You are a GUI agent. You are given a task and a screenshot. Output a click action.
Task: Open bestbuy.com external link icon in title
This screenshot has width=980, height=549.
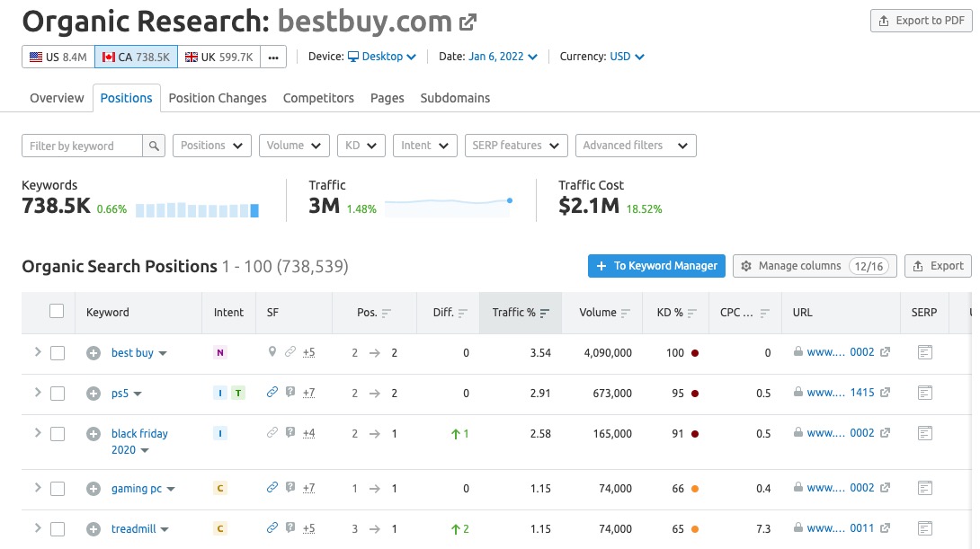(x=468, y=22)
